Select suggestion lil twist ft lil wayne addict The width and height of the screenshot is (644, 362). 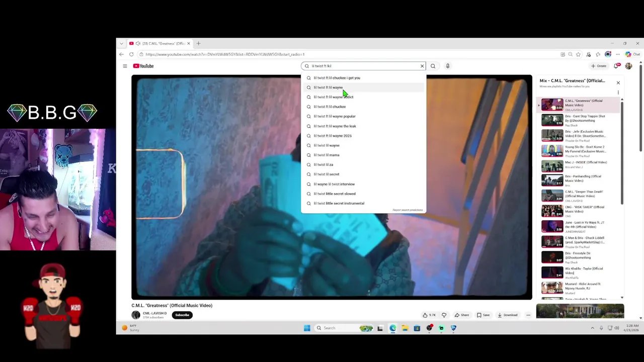tap(363, 97)
